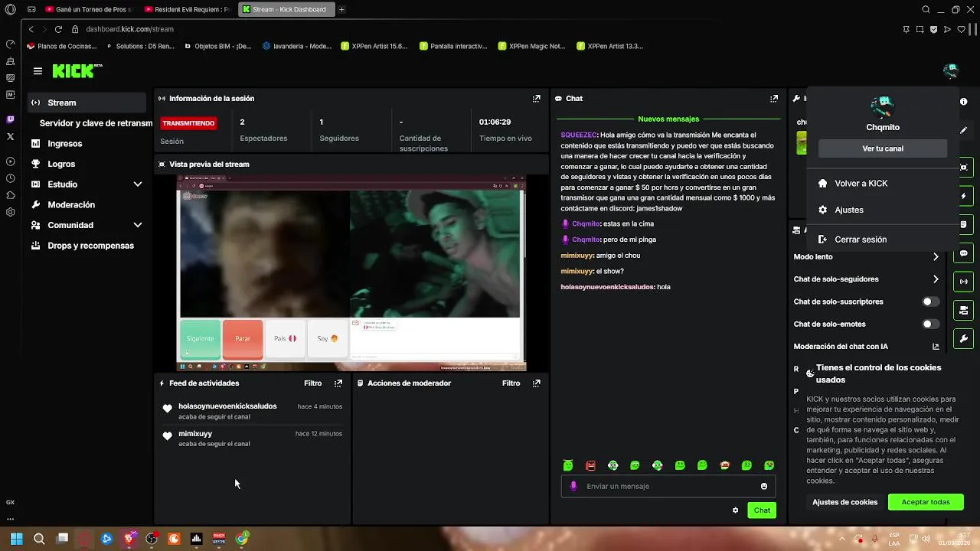980x551 pixels.
Task: Open the hamburger menu beside the KICK logo
Action: (38, 71)
